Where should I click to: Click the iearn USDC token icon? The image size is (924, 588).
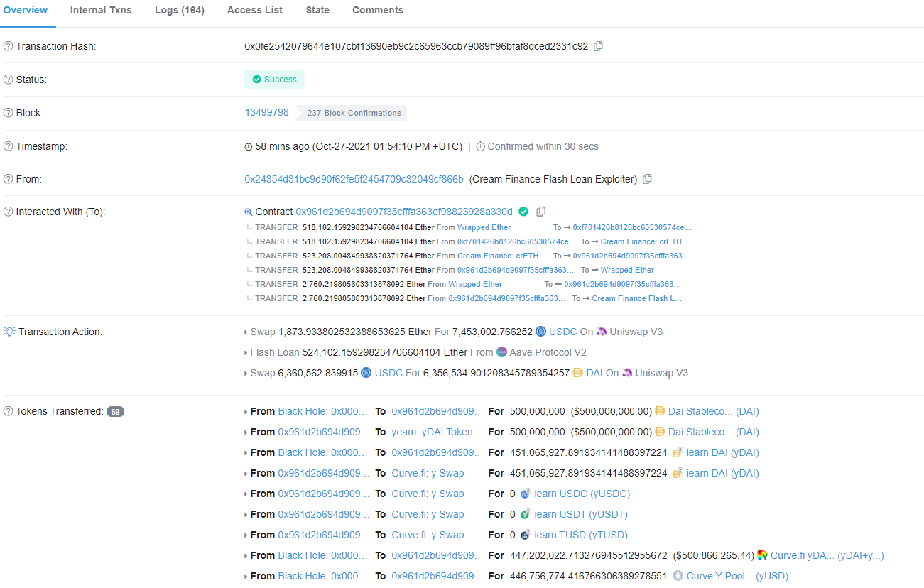(x=526, y=494)
